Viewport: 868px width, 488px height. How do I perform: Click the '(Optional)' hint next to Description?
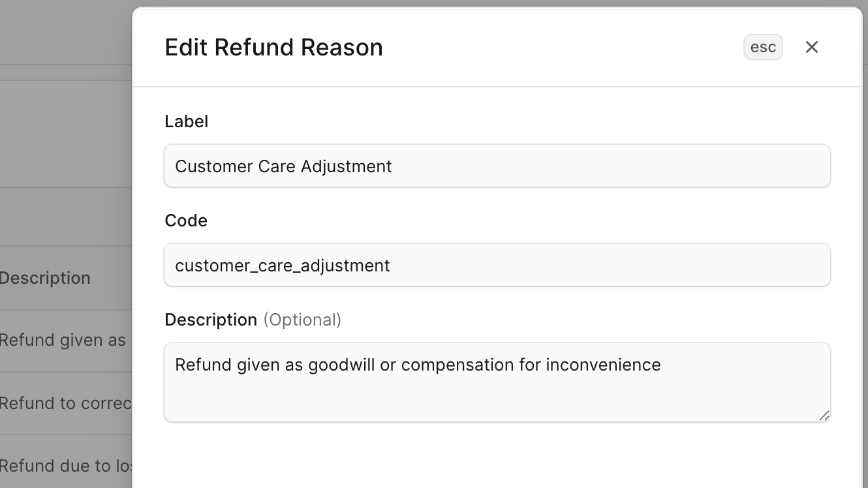click(x=302, y=320)
